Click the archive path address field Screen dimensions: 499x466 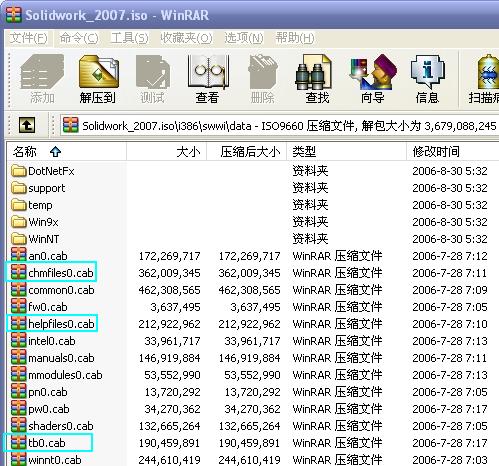point(280,126)
